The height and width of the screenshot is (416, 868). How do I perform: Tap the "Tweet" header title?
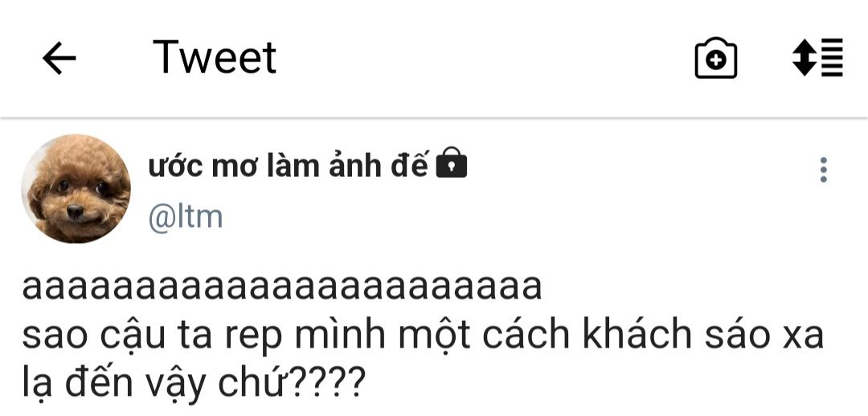coord(215,58)
